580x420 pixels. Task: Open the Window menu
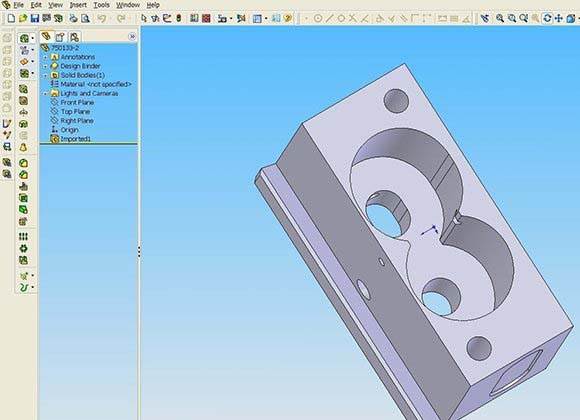[128, 5]
